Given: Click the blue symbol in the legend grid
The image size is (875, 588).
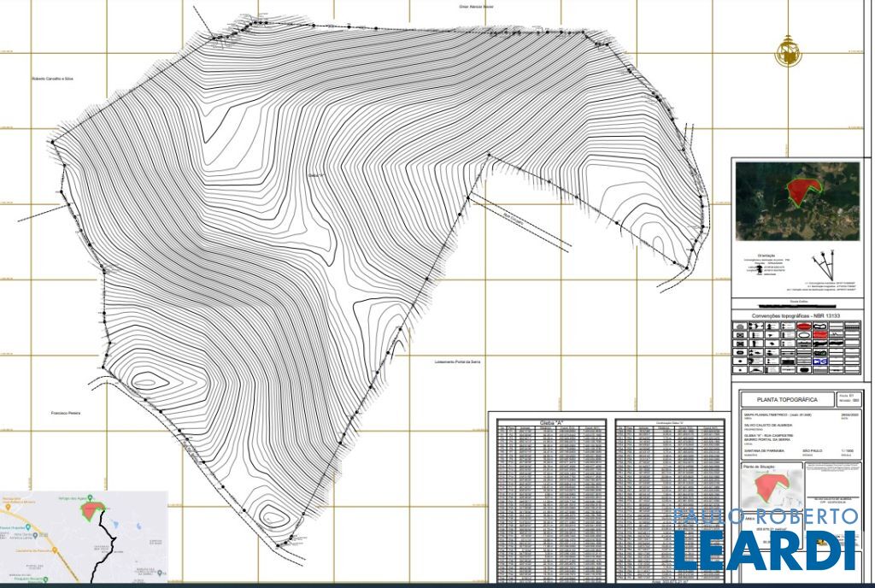Looking at the screenshot, I should pos(820,362).
